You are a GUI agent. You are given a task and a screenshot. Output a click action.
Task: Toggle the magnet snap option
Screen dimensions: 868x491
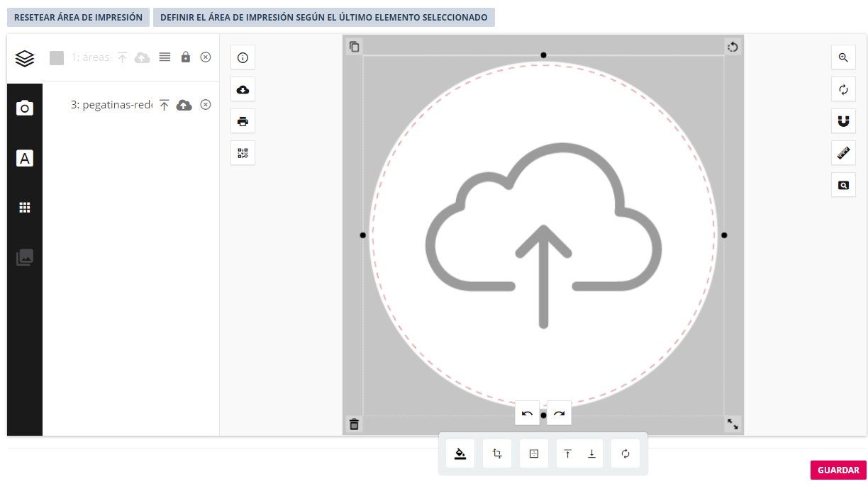(x=843, y=121)
